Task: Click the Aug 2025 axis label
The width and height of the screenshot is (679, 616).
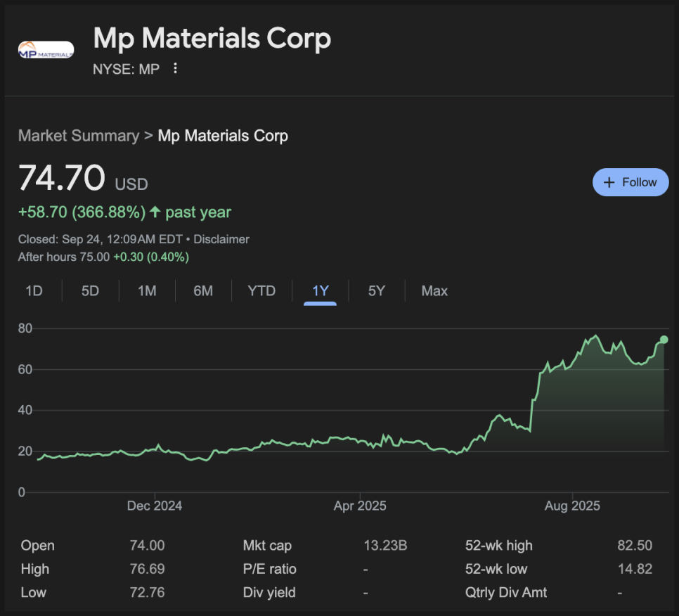Action: click(x=572, y=506)
